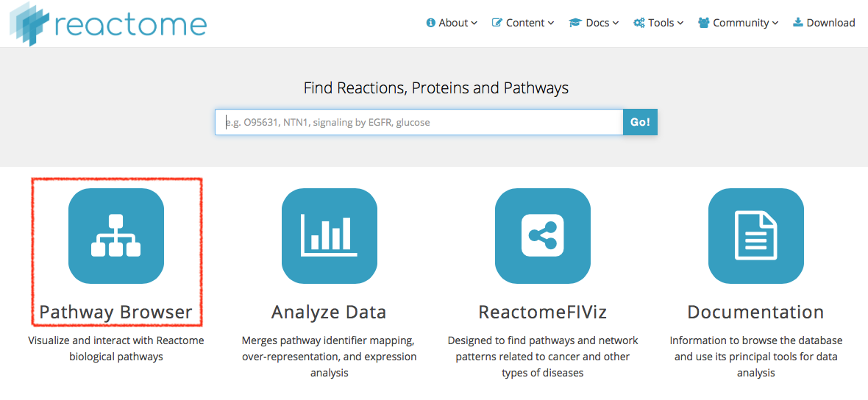Screen dimensions: 868x400
Task: Click the Download navigation link
Action: pyautogui.click(x=830, y=23)
